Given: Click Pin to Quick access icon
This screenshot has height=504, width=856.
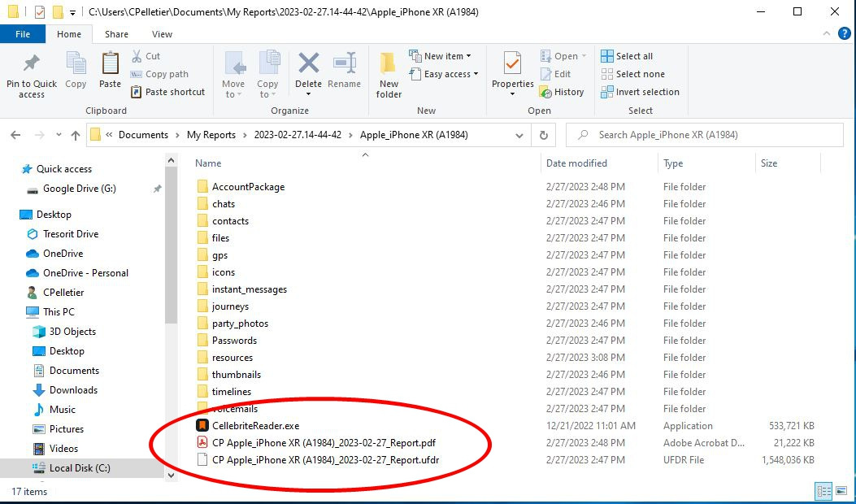Looking at the screenshot, I should tap(31, 63).
